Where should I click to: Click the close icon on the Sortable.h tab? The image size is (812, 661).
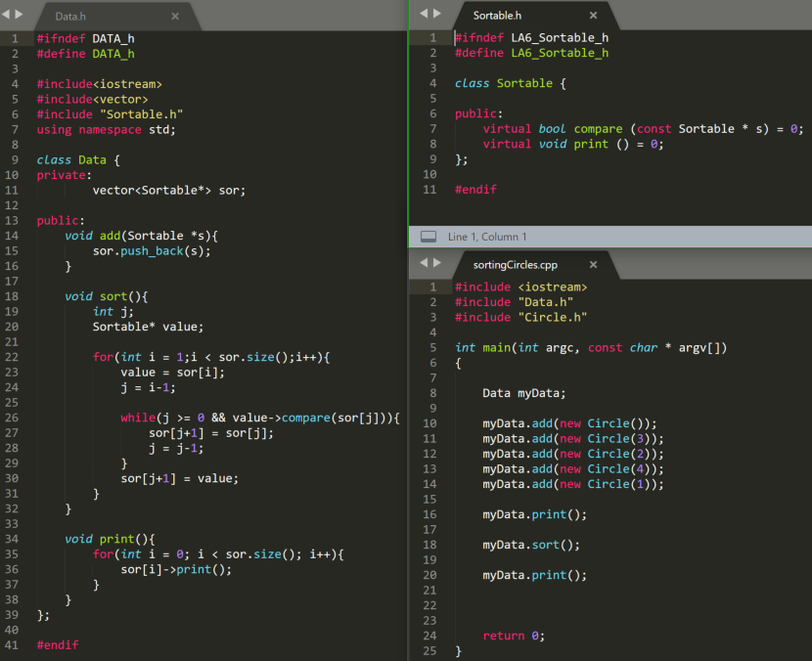tap(593, 16)
